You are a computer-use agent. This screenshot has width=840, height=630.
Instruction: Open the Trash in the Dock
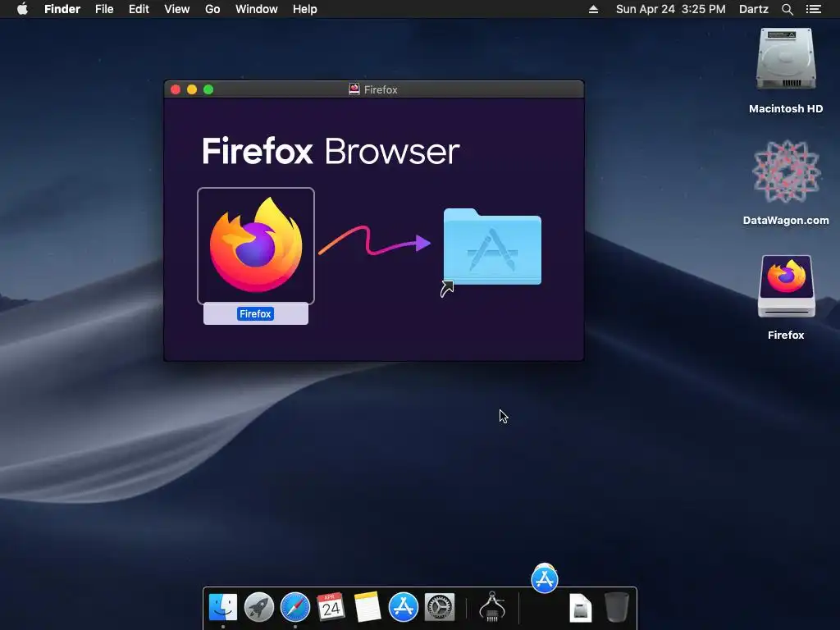[617, 607]
